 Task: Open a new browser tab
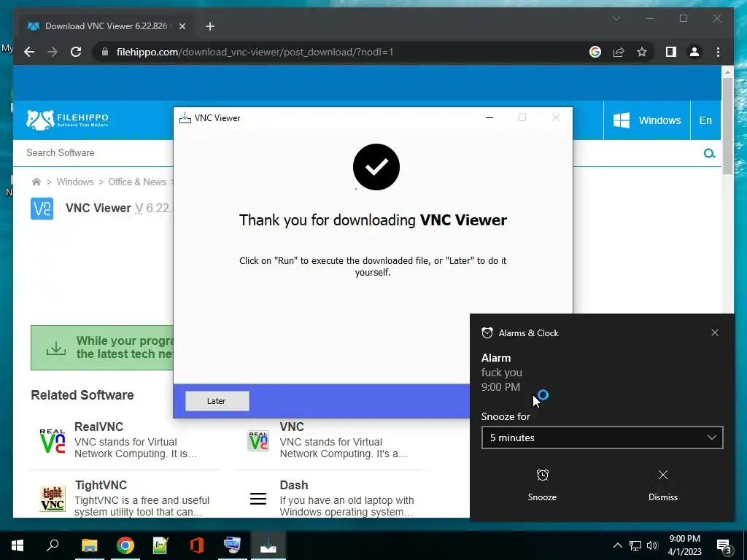[209, 26]
